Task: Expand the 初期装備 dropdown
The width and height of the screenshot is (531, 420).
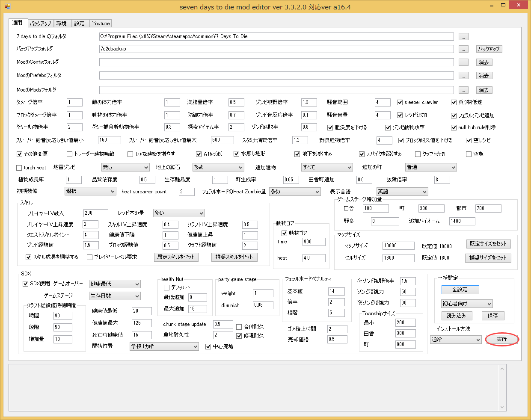Action: 90,191
